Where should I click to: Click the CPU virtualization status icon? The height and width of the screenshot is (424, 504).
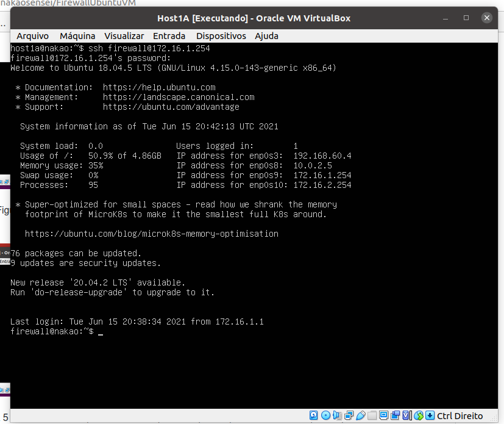click(x=406, y=415)
